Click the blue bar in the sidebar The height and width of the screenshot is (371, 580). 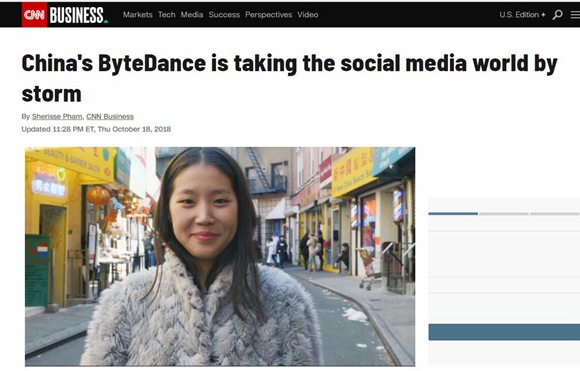[x=504, y=332]
